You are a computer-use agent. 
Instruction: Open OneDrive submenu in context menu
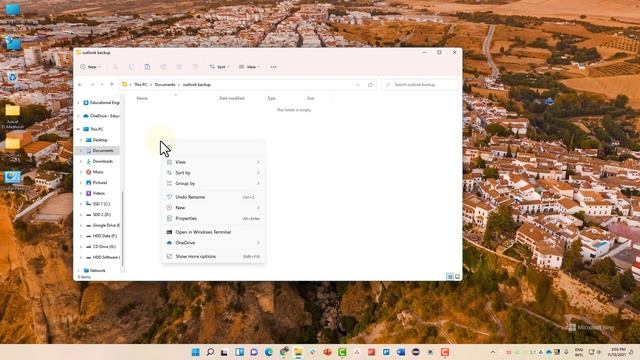(x=213, y=243)
